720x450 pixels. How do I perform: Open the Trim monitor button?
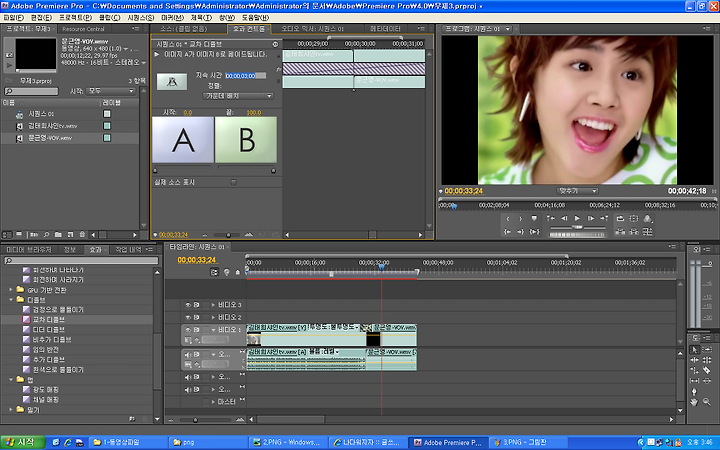click(x=647, y=231)
